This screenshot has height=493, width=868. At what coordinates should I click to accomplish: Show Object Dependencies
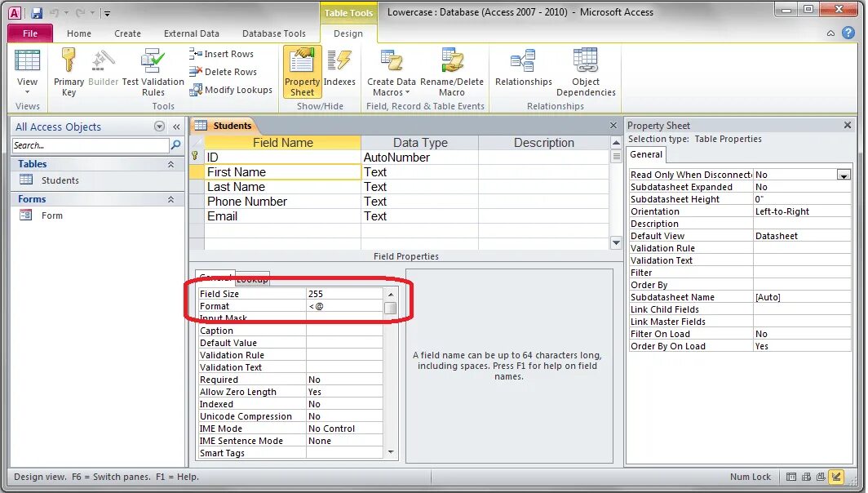[586, 72]
